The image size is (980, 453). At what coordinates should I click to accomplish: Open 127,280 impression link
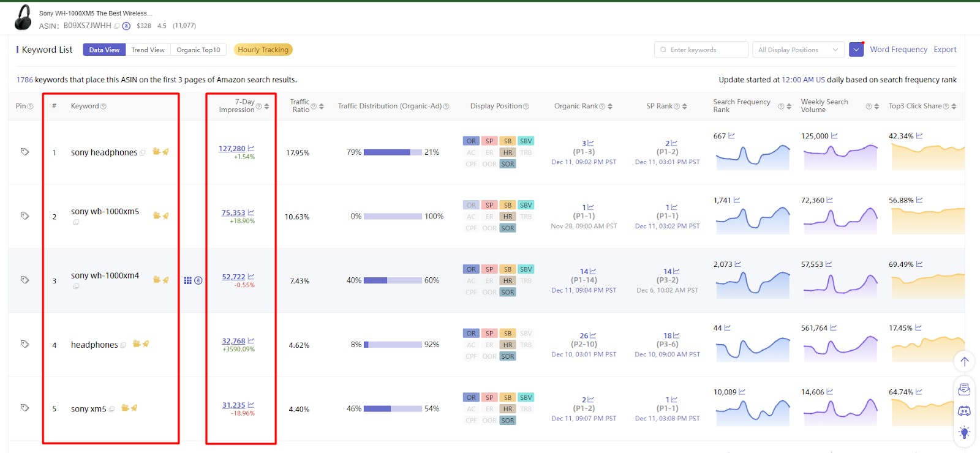[232, 149]
